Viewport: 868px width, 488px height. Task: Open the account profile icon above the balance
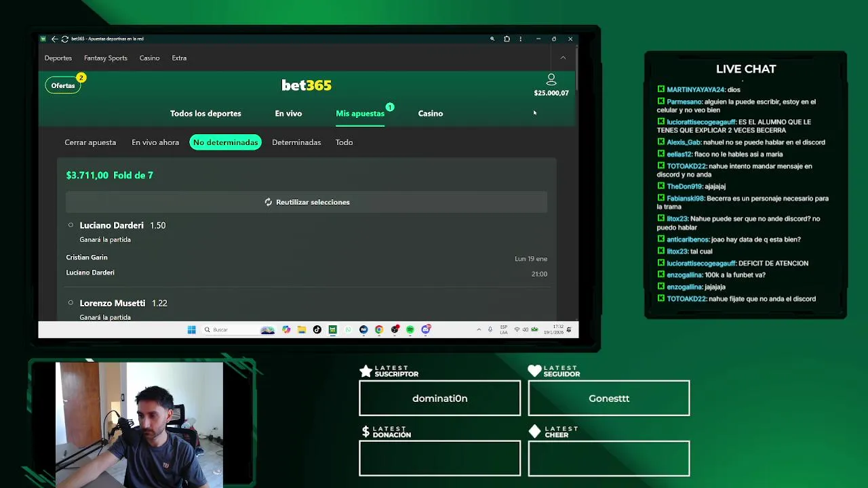coord(551,80)
